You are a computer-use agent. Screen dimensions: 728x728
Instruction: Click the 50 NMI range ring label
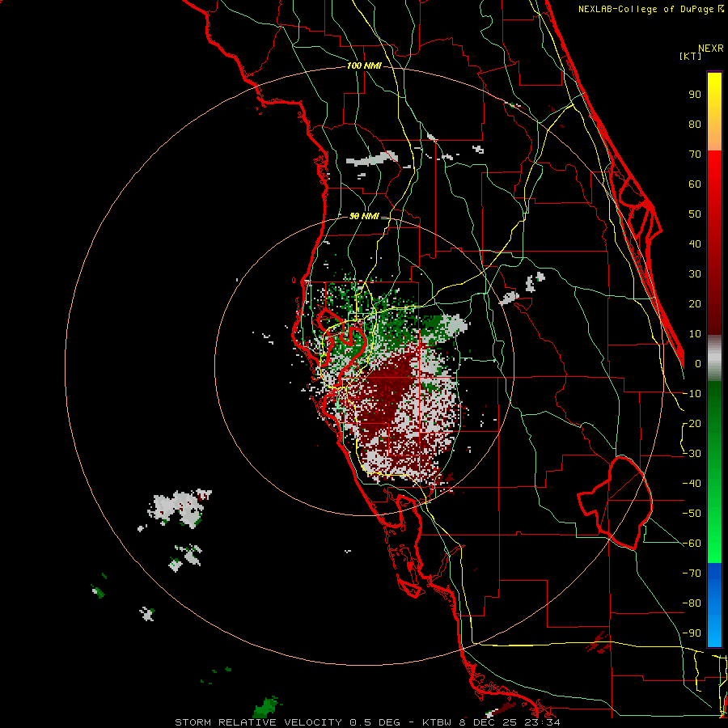tap(364, 216)
